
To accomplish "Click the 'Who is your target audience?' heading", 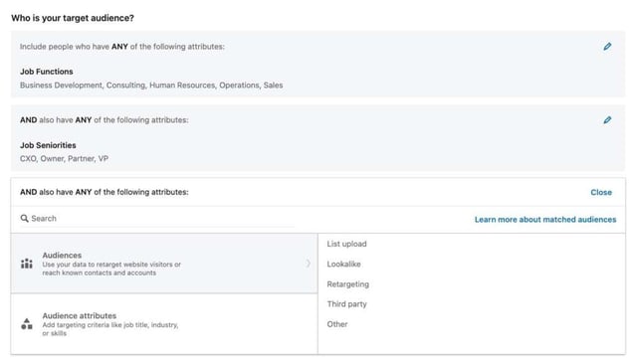I will [73, 18].
